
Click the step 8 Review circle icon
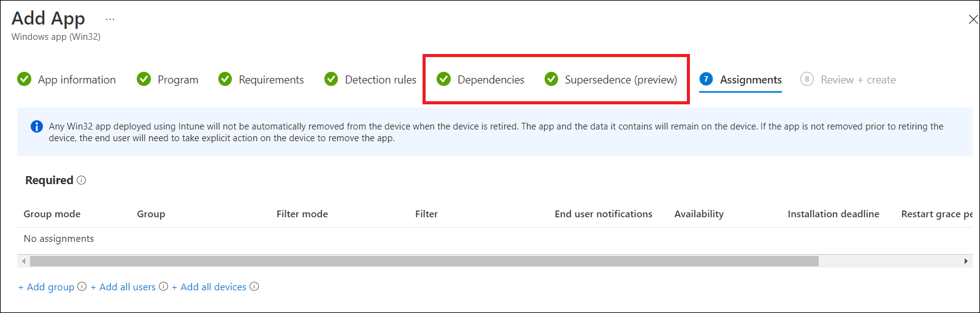tap(807, 79)
